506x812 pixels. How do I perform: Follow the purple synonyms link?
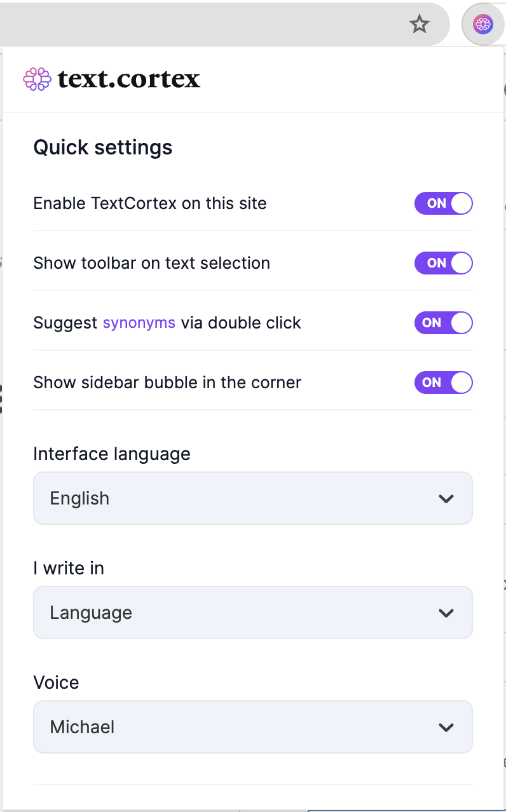tap(139, 323)
